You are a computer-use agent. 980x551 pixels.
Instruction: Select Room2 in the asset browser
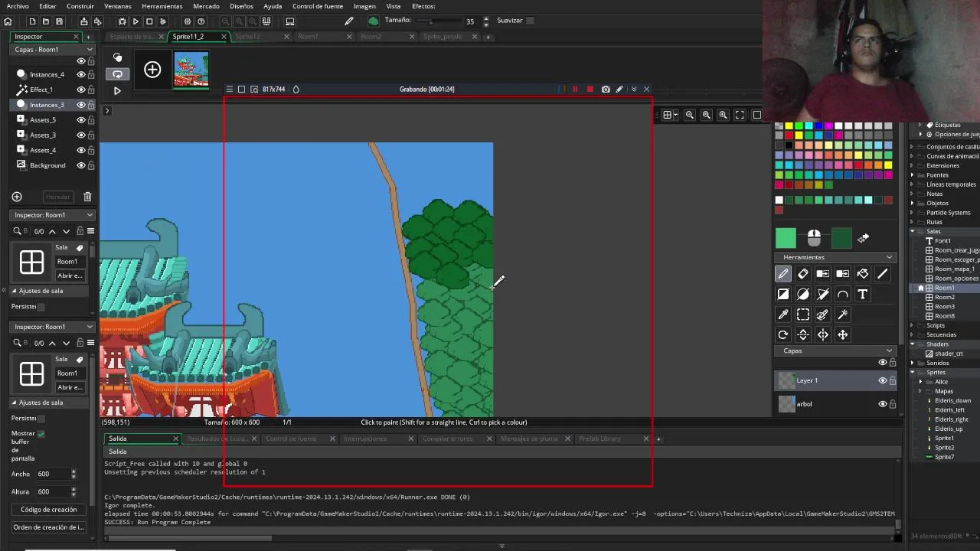945,297
